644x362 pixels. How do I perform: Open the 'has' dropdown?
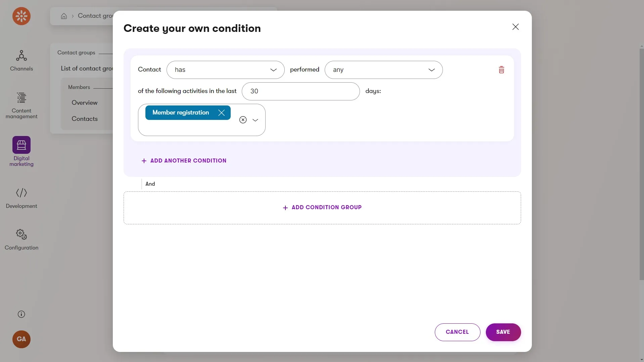coord(226,70)
